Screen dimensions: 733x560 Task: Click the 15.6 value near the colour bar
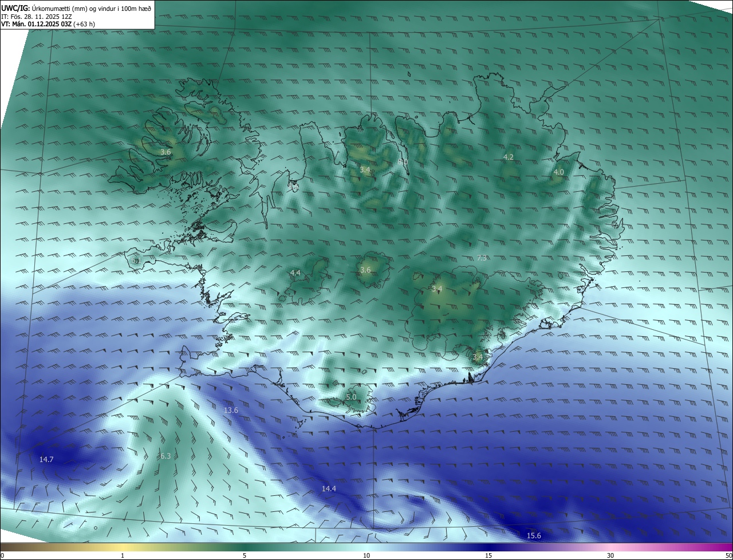(x=534, y=536)
